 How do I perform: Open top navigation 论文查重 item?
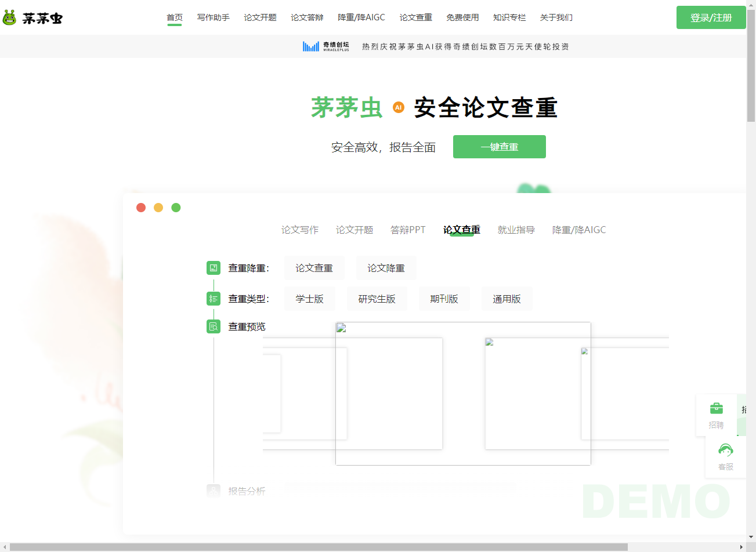(416, 17)
